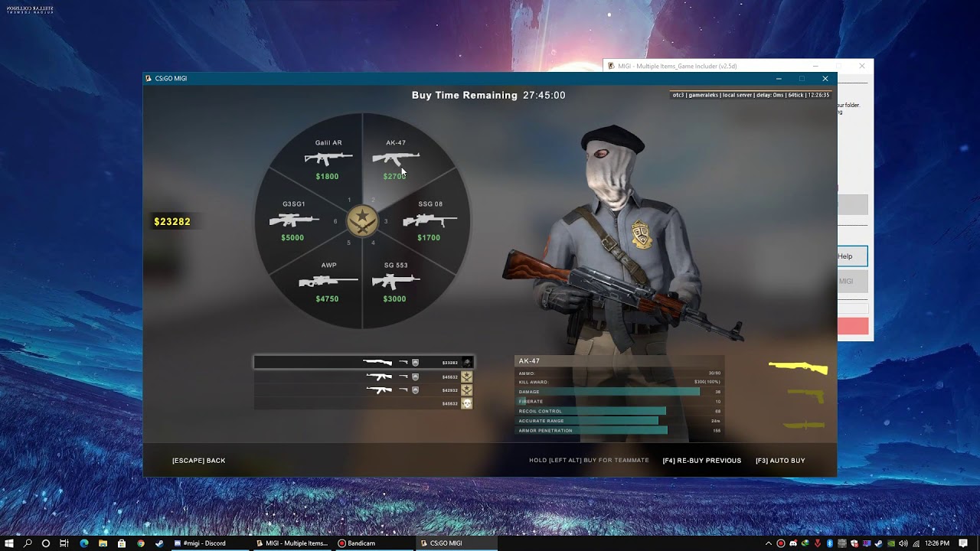Screen dimensions: 980x551
Task: Open Google Chrome from taskbar
Action: coord(141,543)
